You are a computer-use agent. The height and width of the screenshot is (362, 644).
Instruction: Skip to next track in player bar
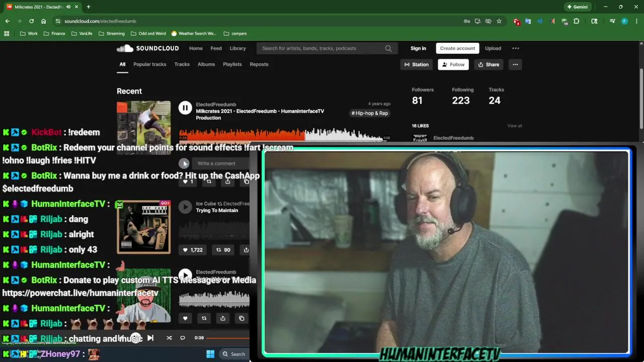(150, 338)
